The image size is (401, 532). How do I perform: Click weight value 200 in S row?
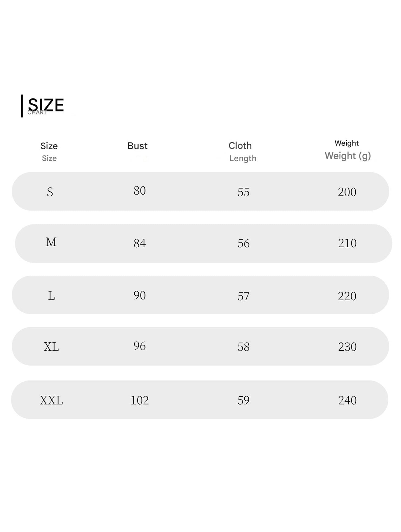[x=347, y=192]
